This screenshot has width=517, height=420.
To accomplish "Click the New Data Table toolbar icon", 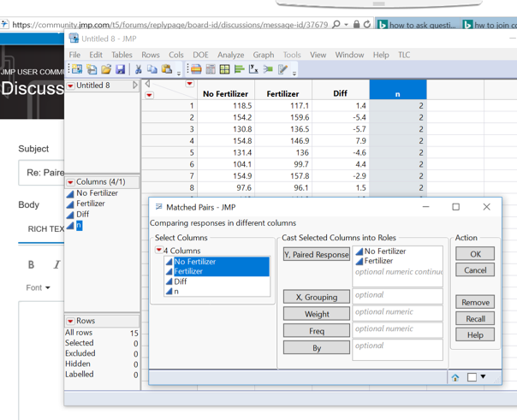I will tap(77, 69).
